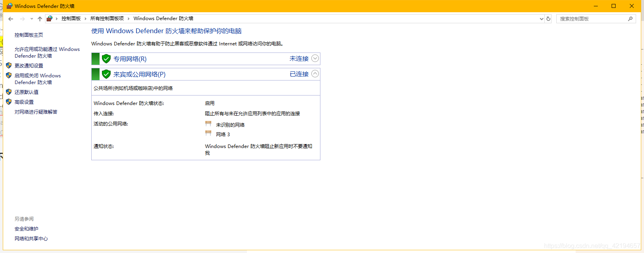The image size is (644, 253).
Task: Go up one level with up arrow
Action: (40, 19)
